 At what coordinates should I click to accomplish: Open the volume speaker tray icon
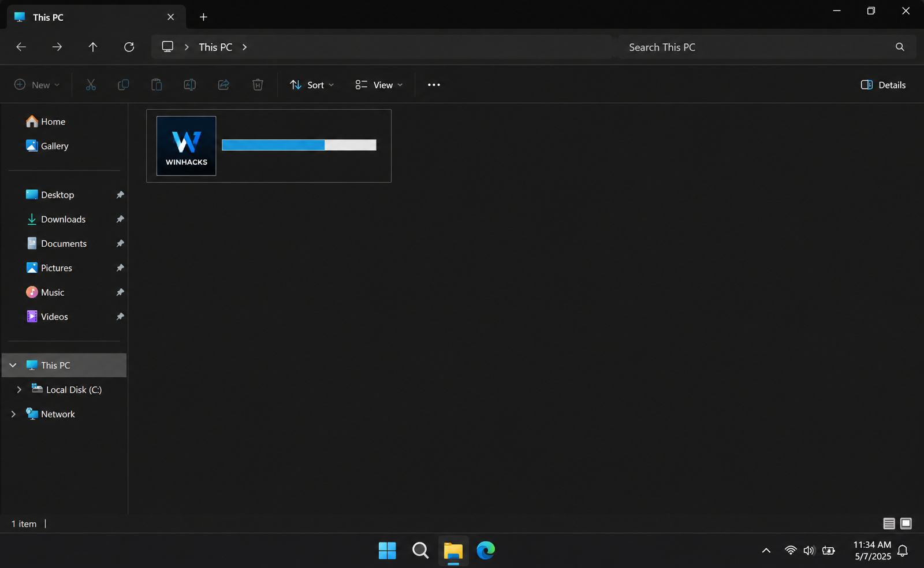(809, 551)
